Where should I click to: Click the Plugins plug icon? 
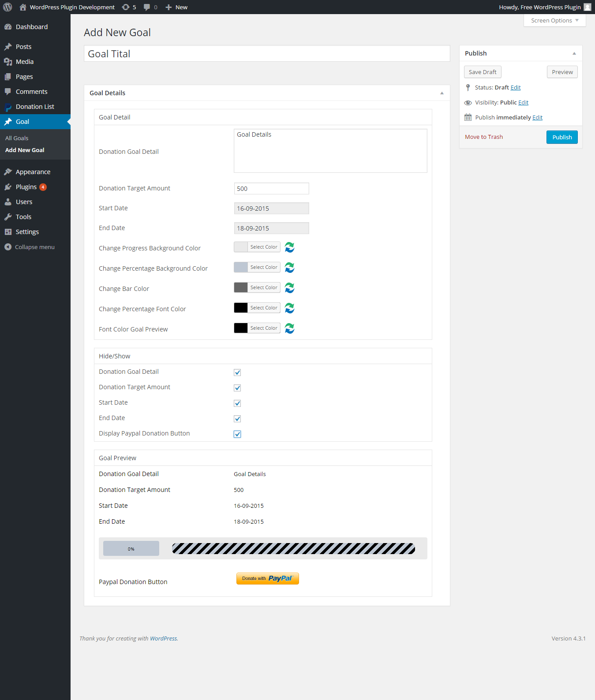(8, 187)
